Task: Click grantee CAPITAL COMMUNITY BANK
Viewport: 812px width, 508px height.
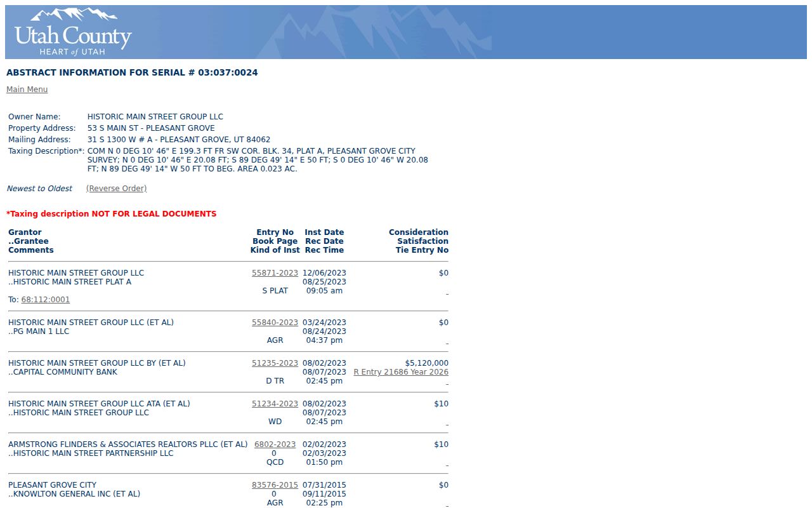Action: pyautogui.click(x=63, y=372)
